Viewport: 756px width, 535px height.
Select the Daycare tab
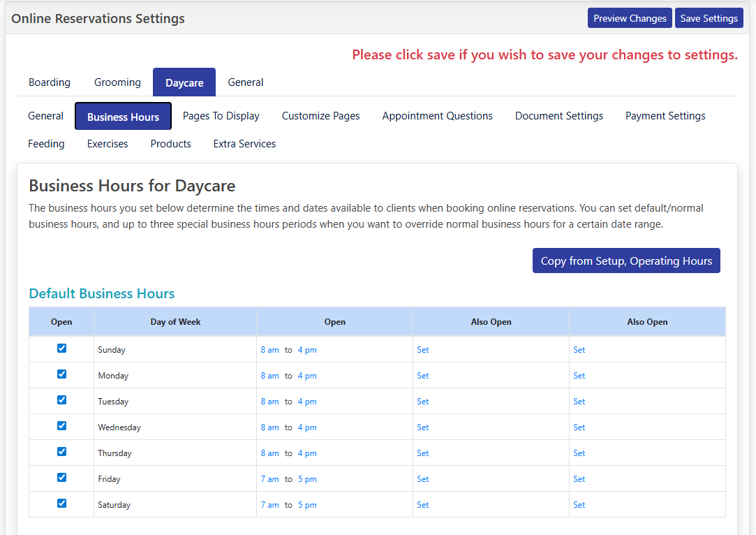pyautogui.click(x=184, y=82)
